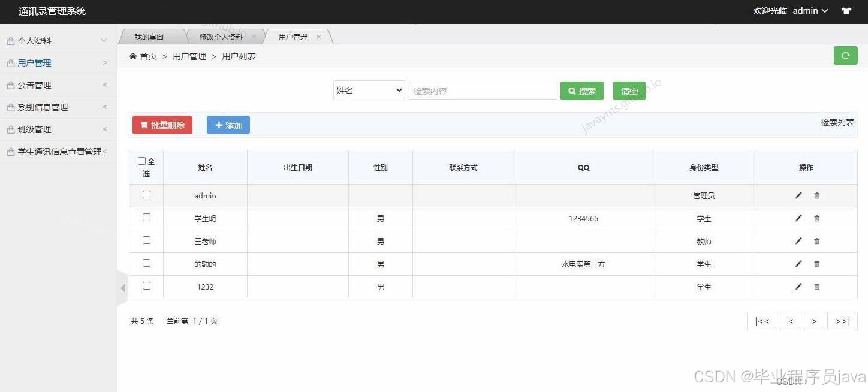Expand the 学生通讯信息查看管理 sidebar menu

click(x=58, y=152)
